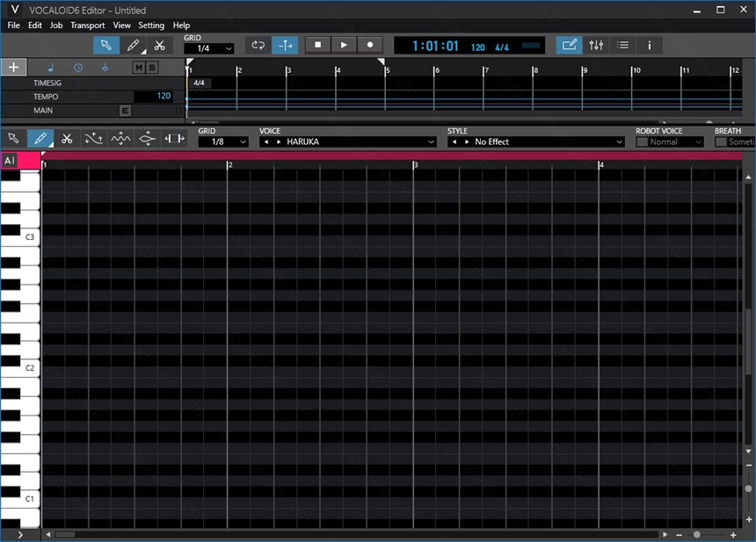
Task: Select the vibrato wave tool
Action: pos(120,139)
